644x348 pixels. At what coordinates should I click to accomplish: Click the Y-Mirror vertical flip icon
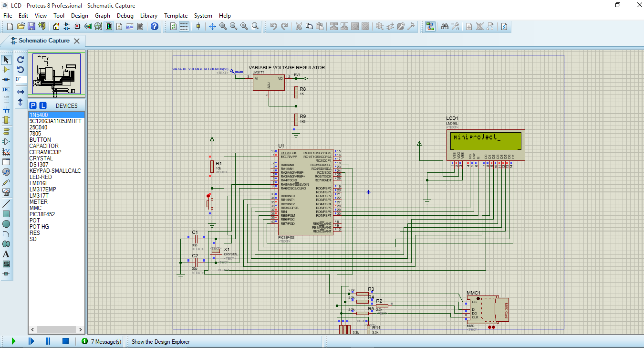tap(21, 102)
